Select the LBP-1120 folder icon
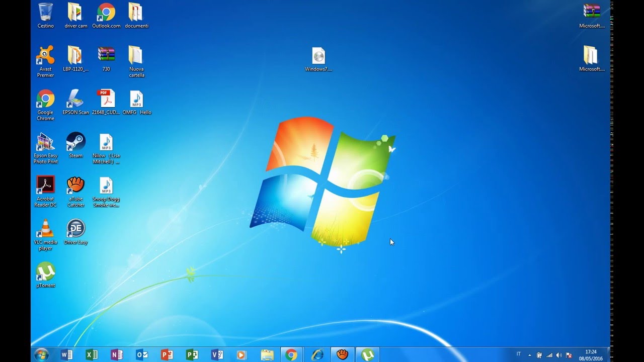The image size is (644, 362). click(x=75, y=59)
